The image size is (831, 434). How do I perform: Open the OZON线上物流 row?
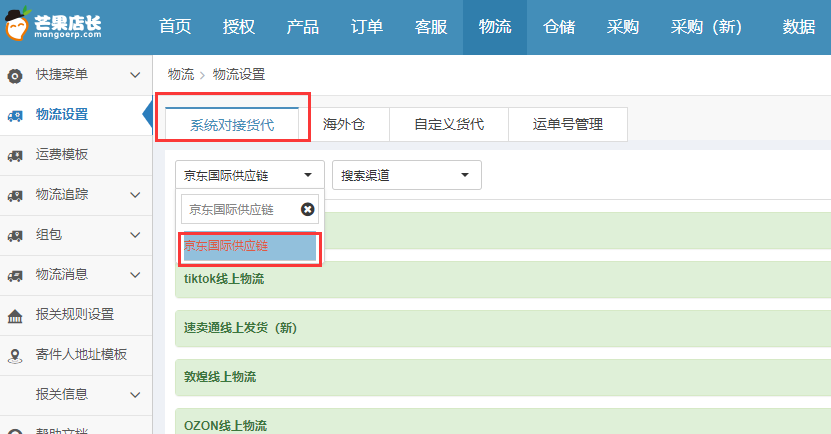(x=503, y=422)
